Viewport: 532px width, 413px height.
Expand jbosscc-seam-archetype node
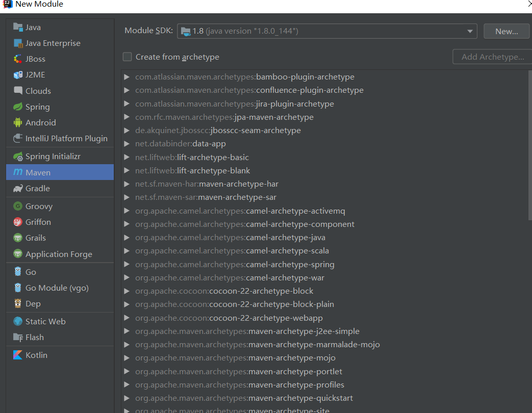pos(126,131)
